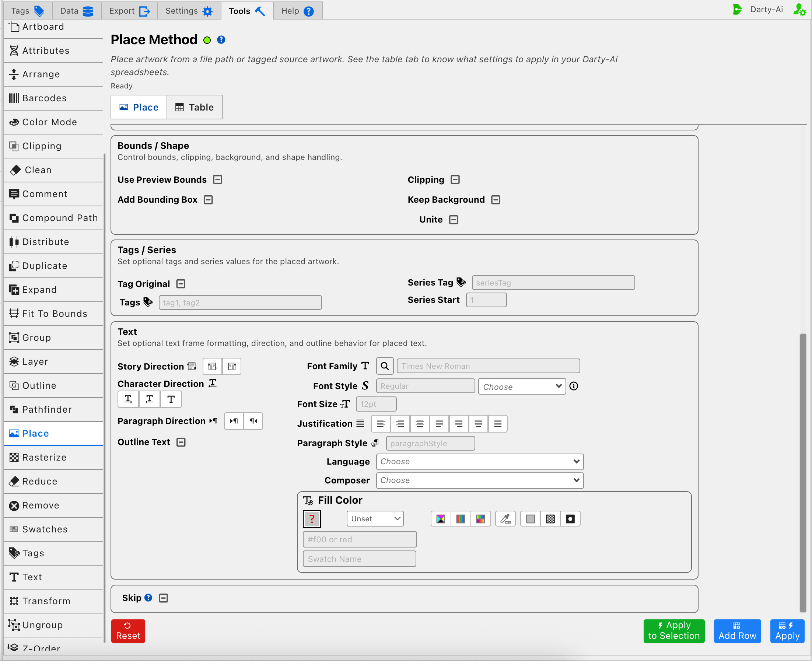Click the Add Row button
Viewport: 812px width, 661px height.
tap(737, 631)
